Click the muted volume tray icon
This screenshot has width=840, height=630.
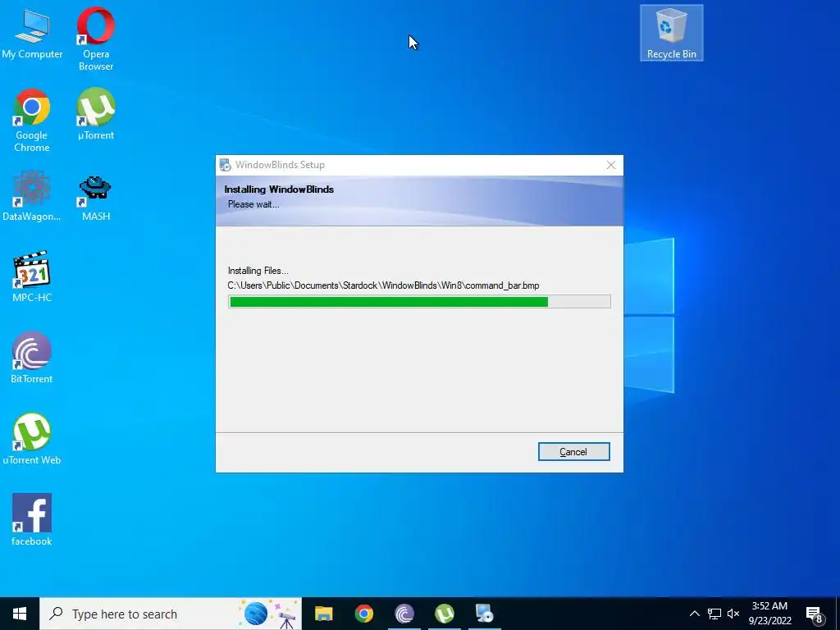pos(733,614)
